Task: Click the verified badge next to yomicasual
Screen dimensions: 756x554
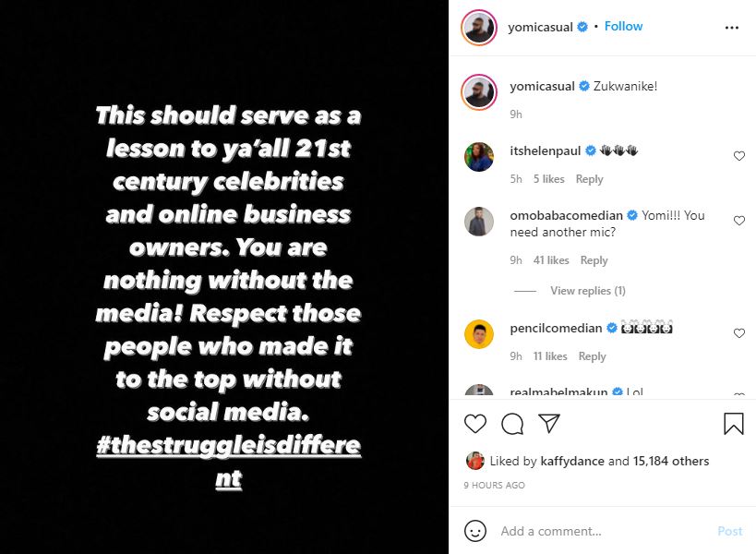Action: tap(582, 27)
